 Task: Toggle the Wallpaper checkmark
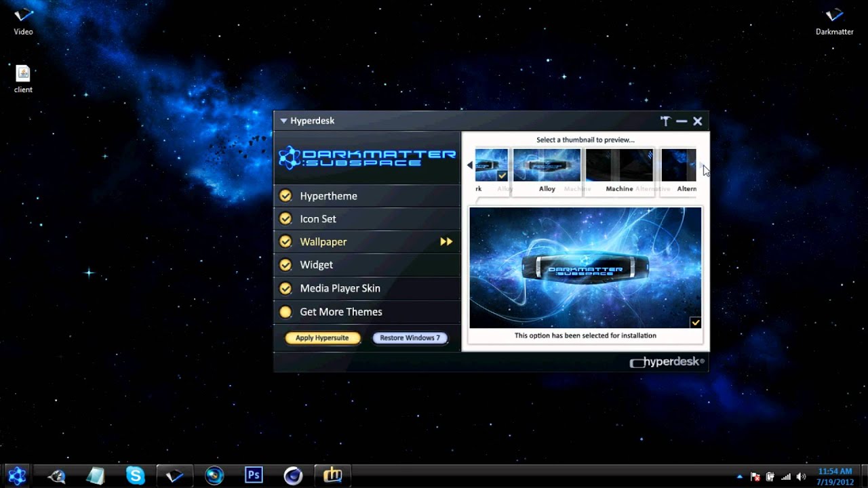point(285,242)
